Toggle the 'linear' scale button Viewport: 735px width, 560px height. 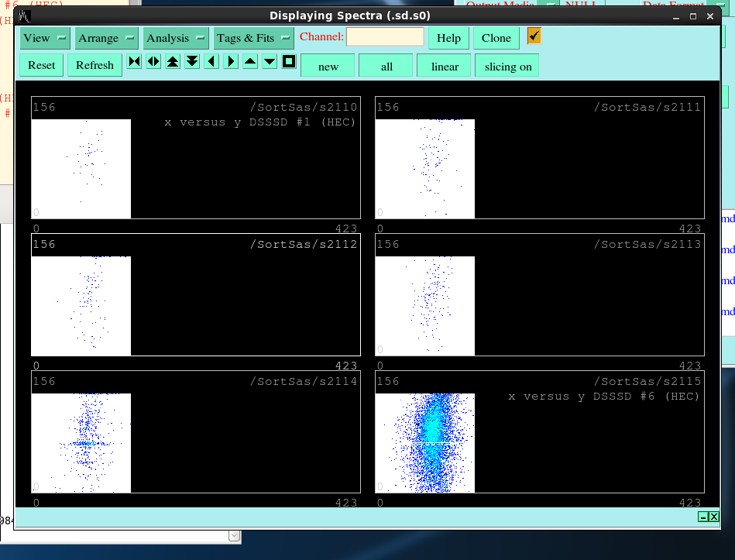[x=444, y=65]
